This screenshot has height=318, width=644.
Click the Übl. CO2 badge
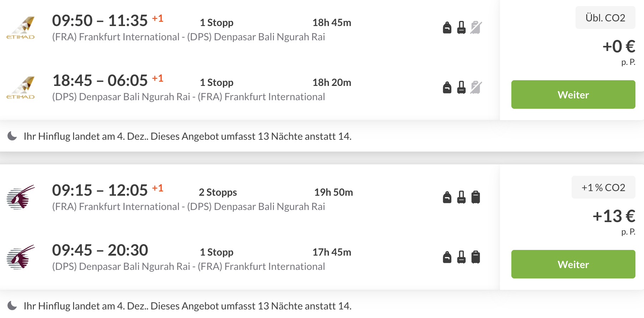605,18
